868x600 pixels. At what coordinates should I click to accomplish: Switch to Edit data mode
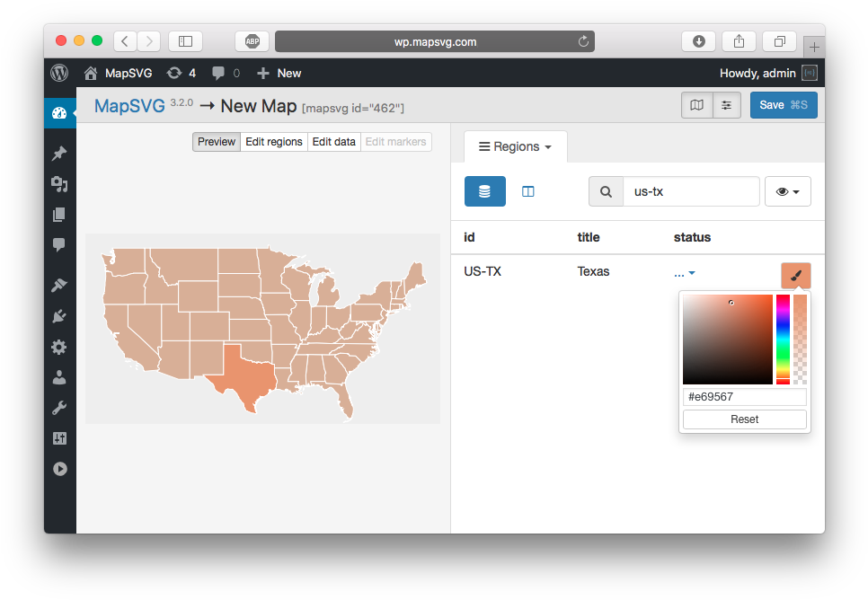click(333, 142)
